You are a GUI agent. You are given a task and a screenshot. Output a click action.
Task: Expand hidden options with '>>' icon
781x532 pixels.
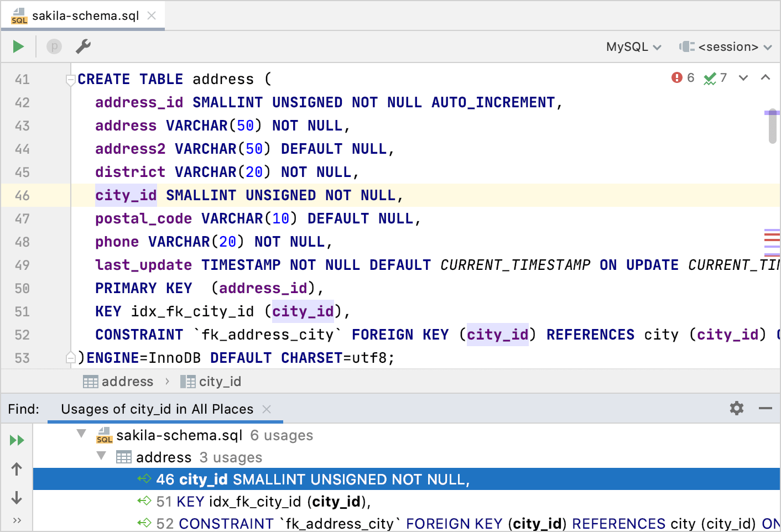point(17,520)
